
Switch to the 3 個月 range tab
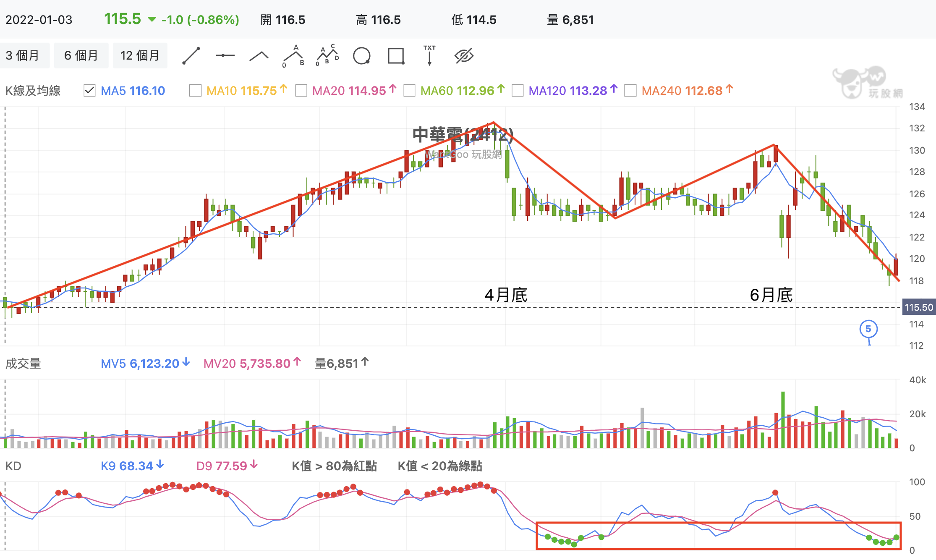point(23,55)
